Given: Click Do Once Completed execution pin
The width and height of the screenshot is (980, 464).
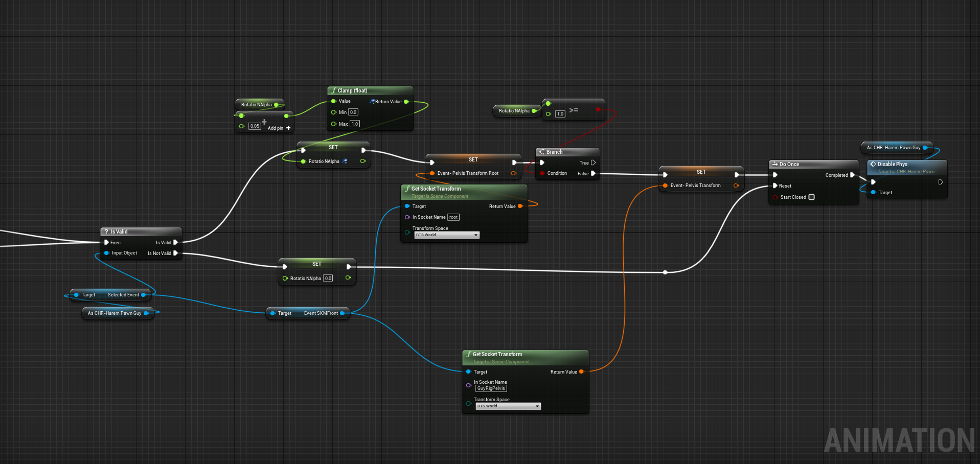Looking at the screenshot, I should (852, 175).
